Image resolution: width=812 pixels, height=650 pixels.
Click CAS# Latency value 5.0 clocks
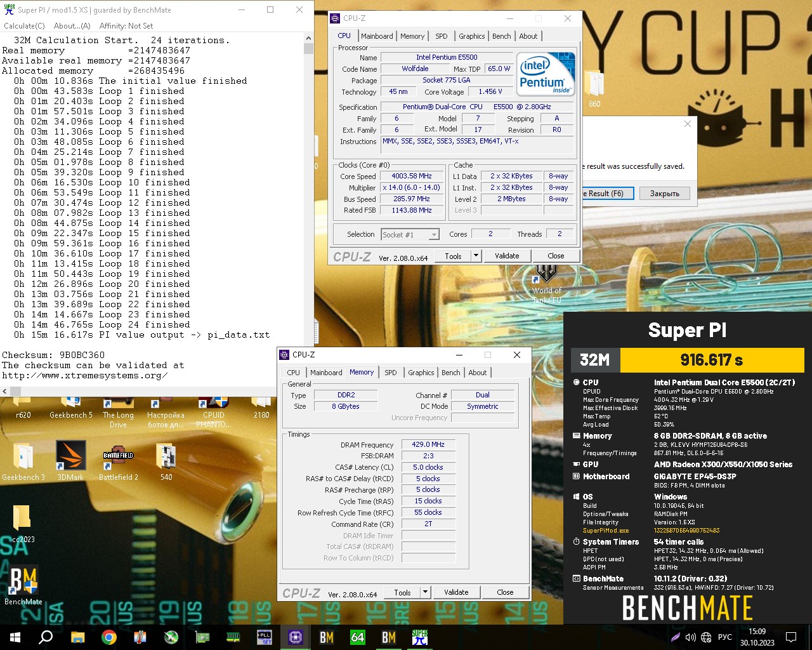(x=428, y=467)
